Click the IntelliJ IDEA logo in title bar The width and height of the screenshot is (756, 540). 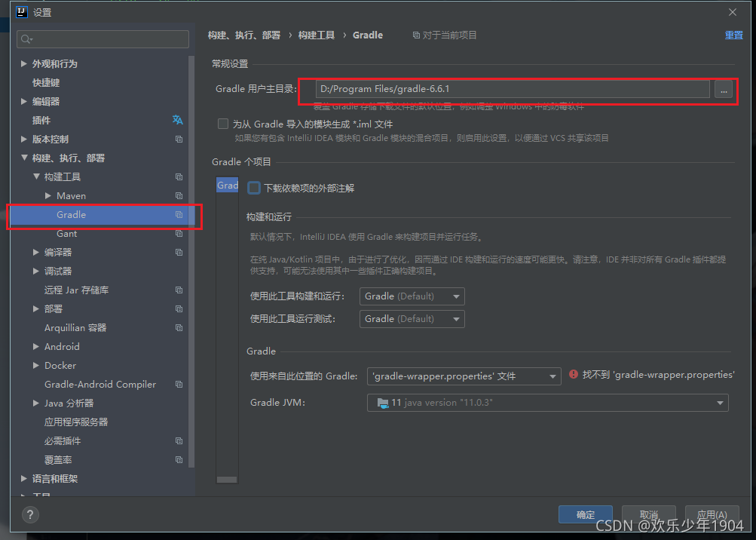tap(22, 12)
